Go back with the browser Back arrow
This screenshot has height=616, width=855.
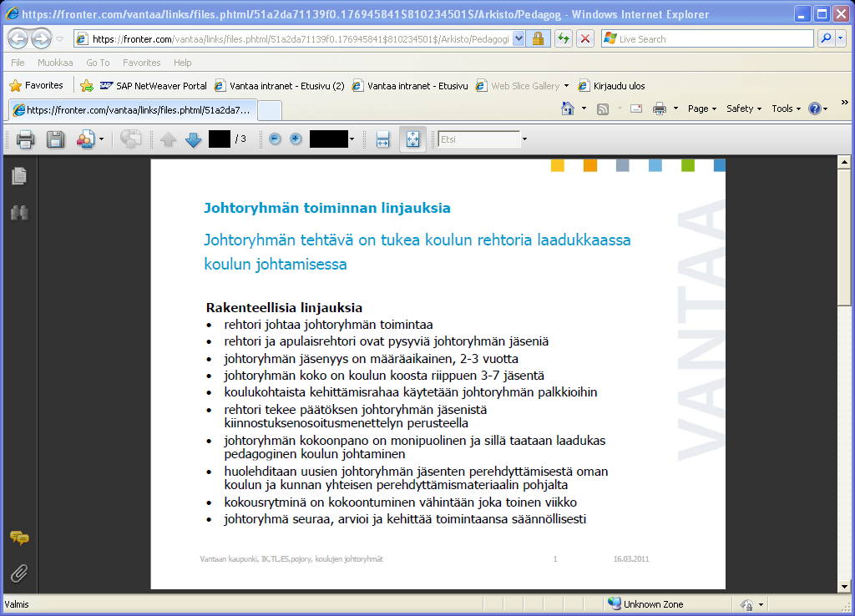coord(18,38)
